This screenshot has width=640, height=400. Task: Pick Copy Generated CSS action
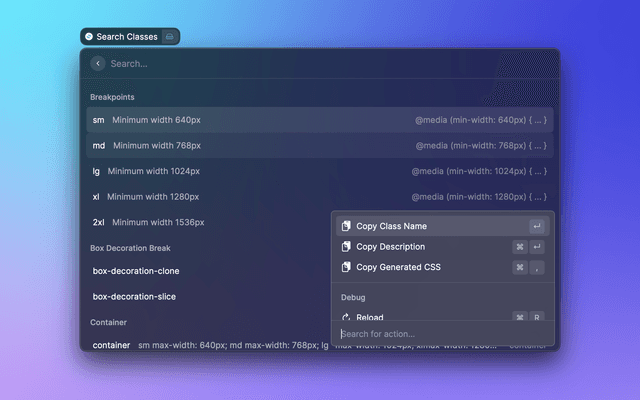(x=398, y=268)
